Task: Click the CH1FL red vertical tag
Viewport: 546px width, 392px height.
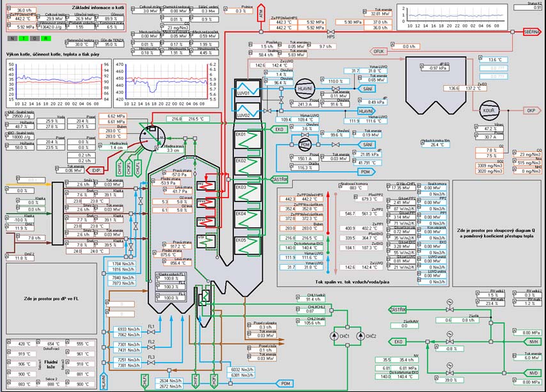Action: (120, 166)
